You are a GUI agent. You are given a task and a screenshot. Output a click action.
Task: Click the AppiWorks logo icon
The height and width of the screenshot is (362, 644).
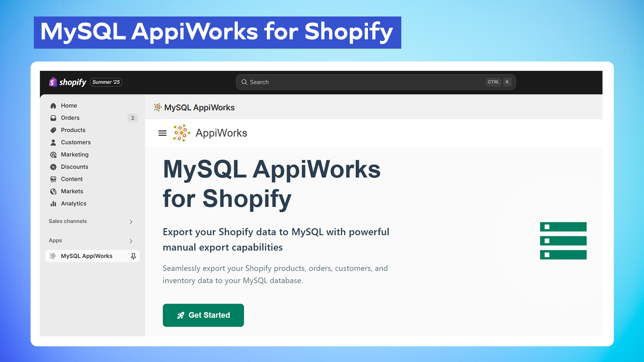(x=182, y=133)
